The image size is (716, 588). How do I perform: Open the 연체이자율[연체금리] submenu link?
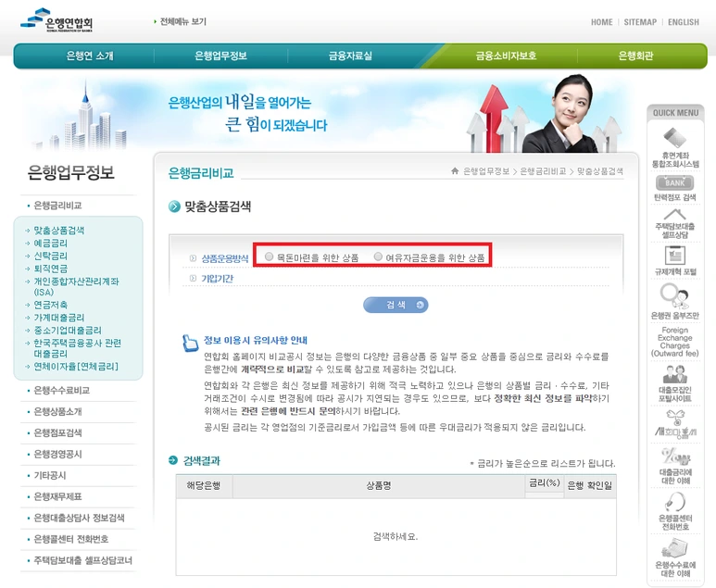pos(76,366)
